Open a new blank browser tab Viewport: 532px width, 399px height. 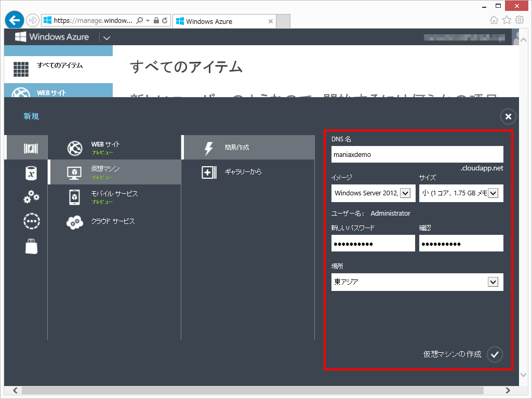point(283,21)
